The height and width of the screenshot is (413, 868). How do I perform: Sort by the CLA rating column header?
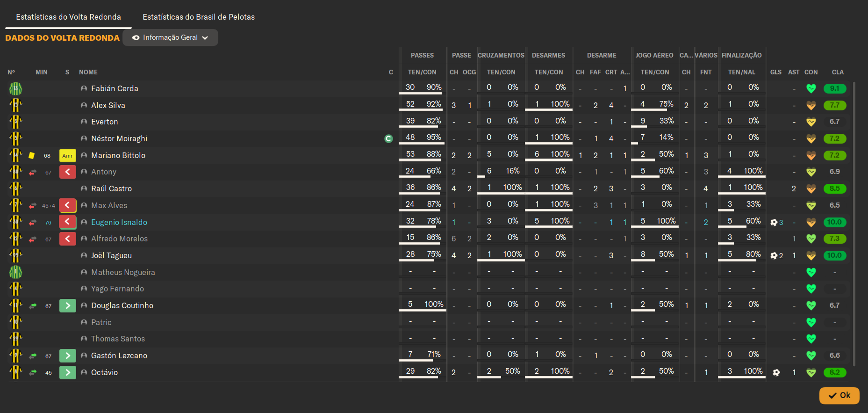click(838, 72)
